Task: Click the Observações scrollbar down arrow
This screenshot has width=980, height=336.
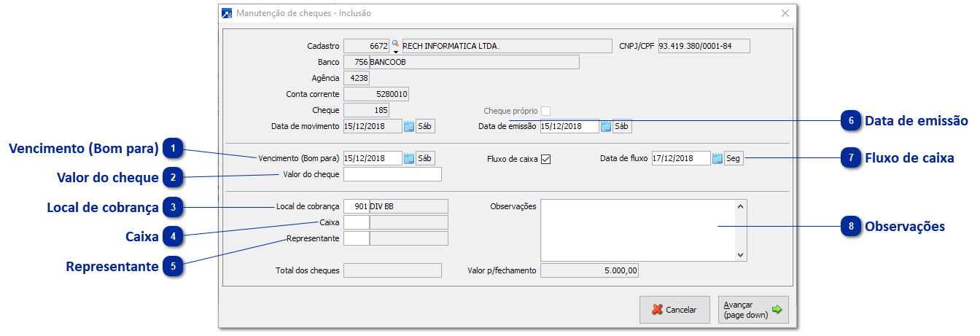Action: 741,255
